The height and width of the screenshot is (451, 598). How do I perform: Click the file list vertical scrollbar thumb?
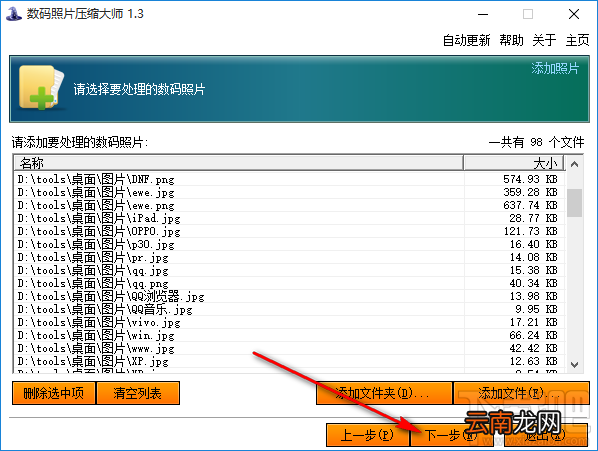pos(574,202)
